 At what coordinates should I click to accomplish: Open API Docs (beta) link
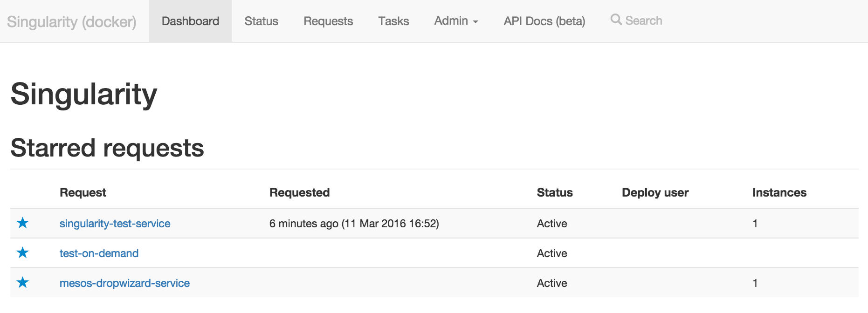[544, 21]
